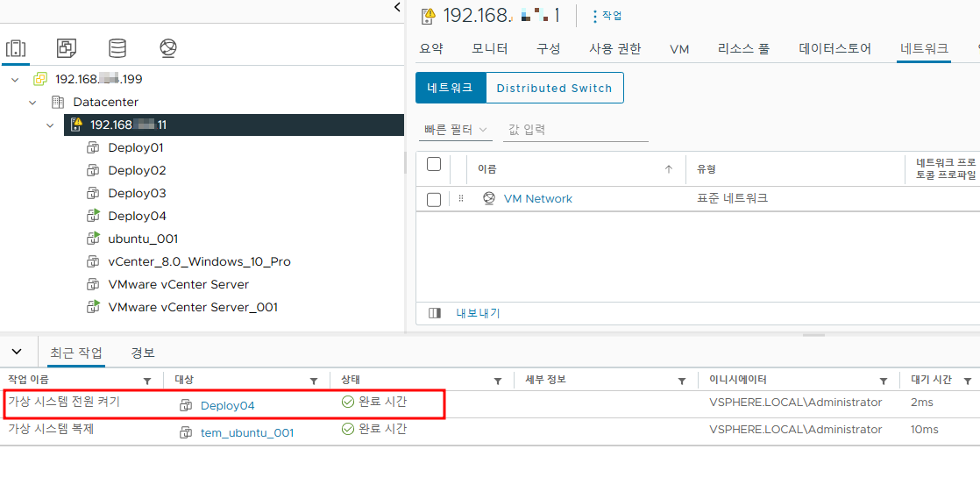The height and width of the screenshot is (499, 980).
Task: Click the VM icon for VMware vCenter Server
Action: tap(93, 284)
